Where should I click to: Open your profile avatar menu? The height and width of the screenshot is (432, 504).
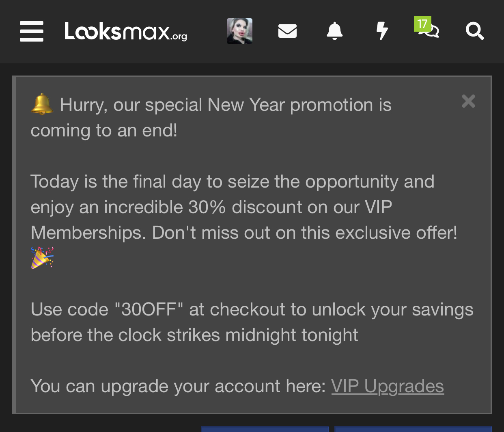click(239, 31)
